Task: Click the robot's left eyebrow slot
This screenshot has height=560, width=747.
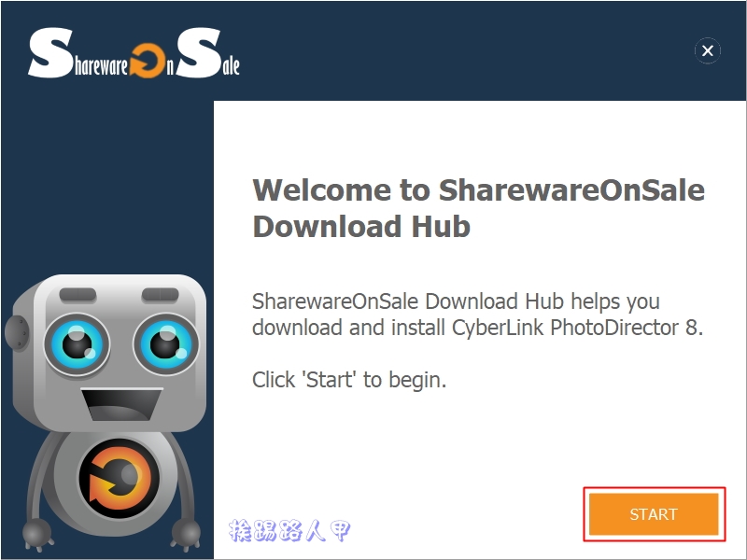Action: (78, 295)
